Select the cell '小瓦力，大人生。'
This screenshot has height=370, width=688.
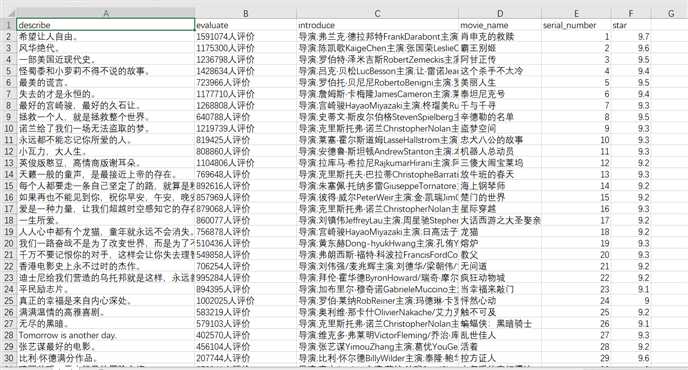[106, 151]
